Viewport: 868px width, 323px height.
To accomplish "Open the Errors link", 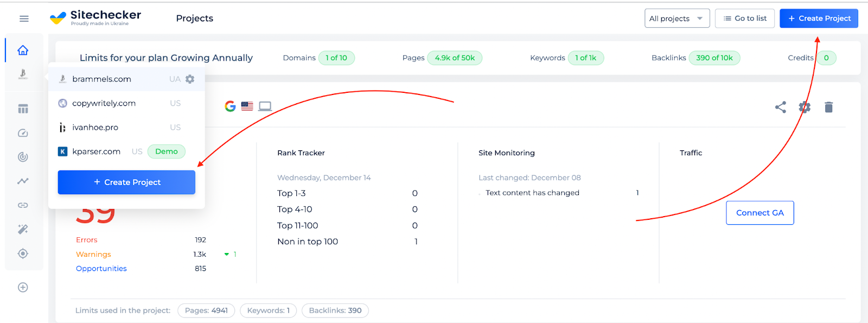I will point(87,240).
